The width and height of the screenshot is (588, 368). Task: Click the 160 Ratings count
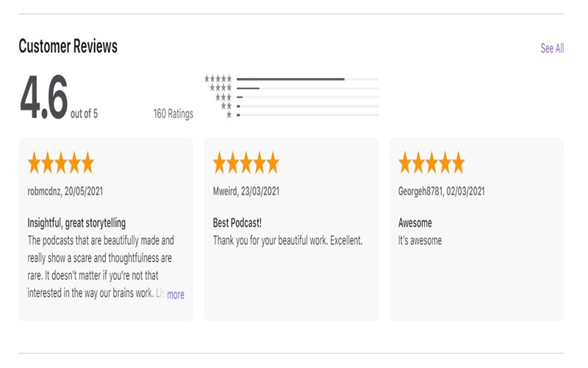pyautogui.click(x=173, y=114)
